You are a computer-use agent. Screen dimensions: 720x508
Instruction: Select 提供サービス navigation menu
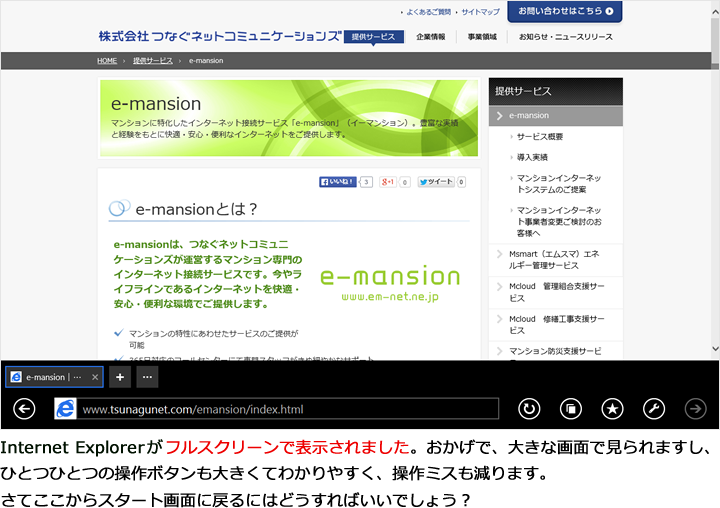(x=373, y=37)
